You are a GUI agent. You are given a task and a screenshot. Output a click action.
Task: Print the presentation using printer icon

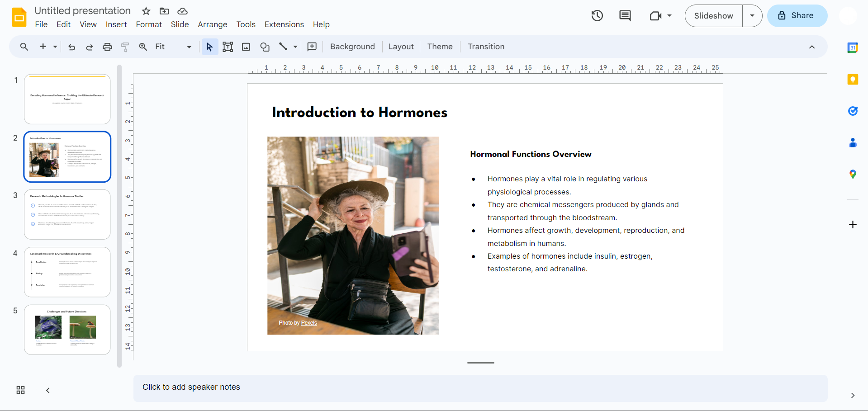tap(107, 47)
